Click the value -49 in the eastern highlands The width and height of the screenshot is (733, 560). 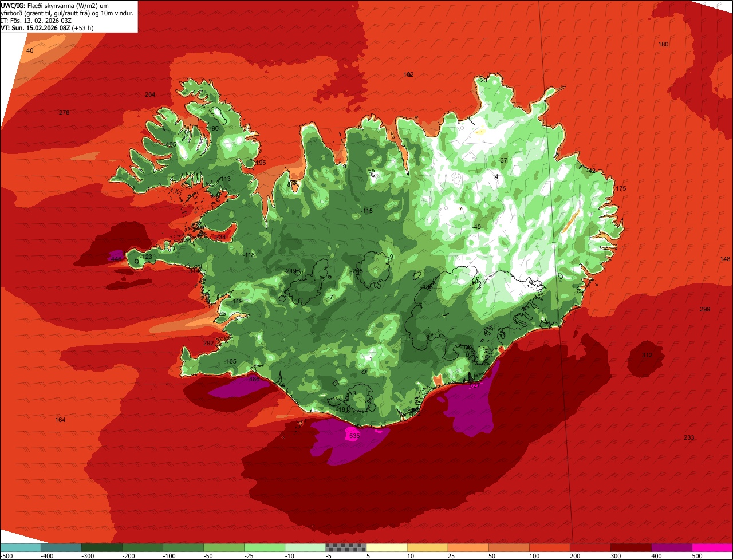476,227
